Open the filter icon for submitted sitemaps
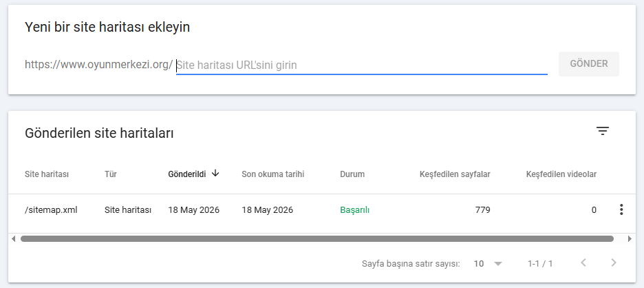 603,131
